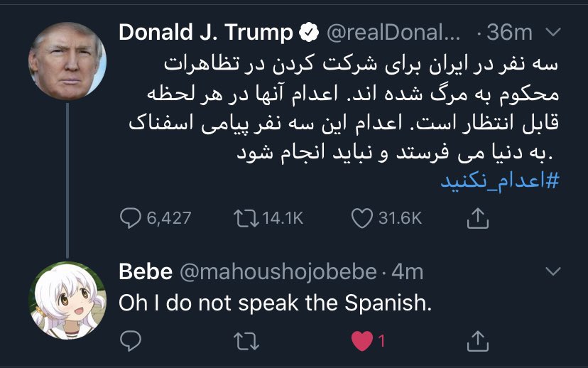This screenshot has width=588, height=368.
Task: Open the Persian tweet text body
Action: pos(343,109)
